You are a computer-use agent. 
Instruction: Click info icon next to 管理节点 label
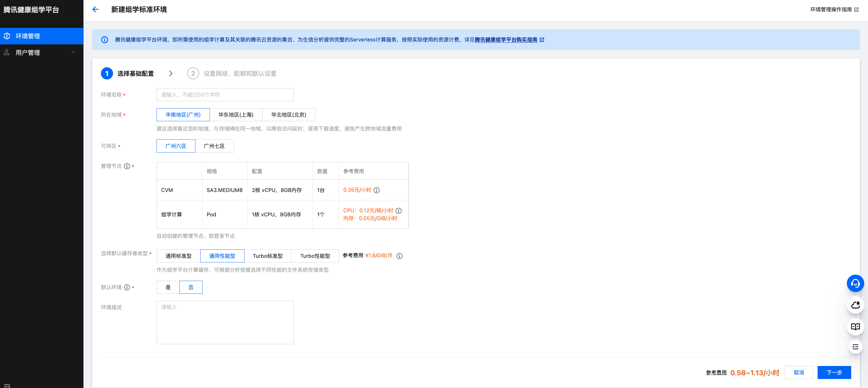[127, 166]
